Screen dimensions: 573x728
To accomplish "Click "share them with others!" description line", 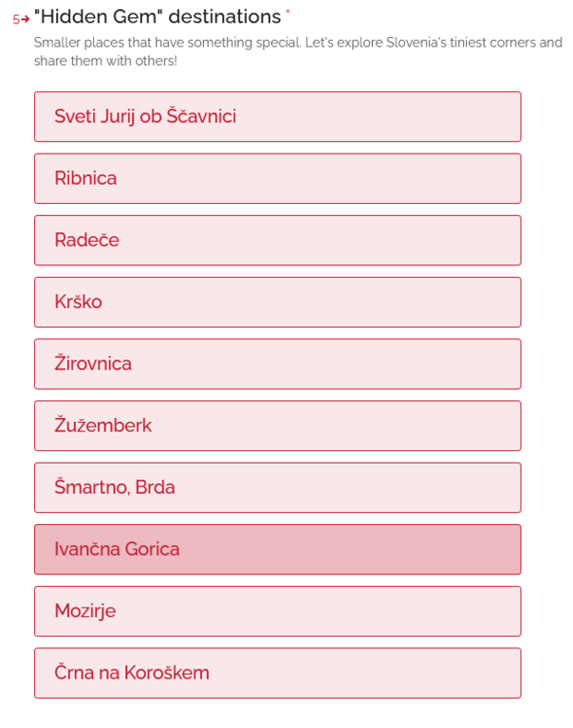I will pos(105,61).
